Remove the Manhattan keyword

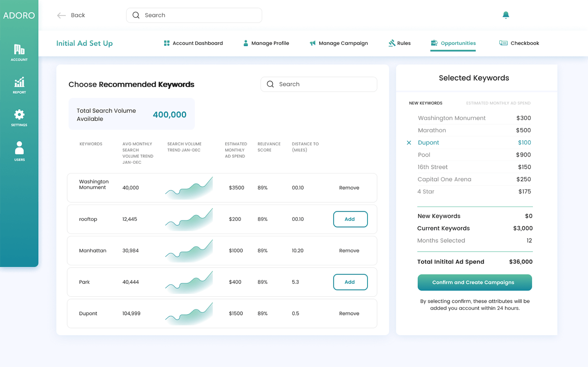349,251
